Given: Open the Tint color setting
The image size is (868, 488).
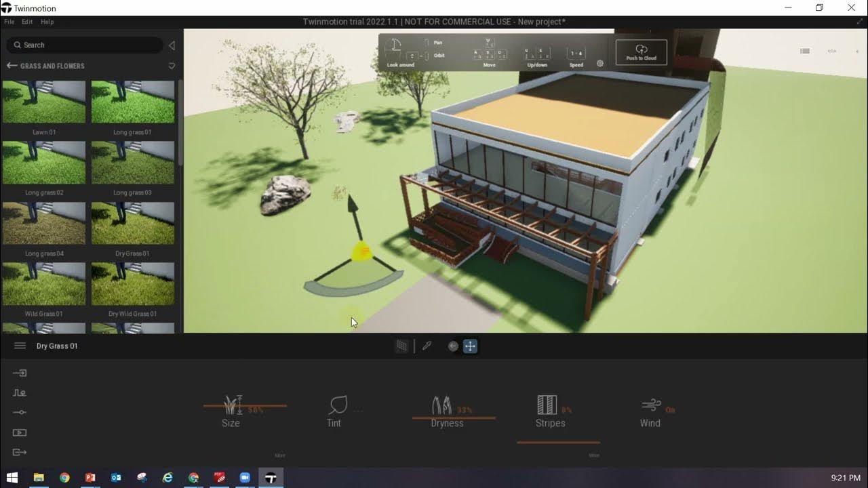Looking at the screenshot, I should [x=338, y=405].
